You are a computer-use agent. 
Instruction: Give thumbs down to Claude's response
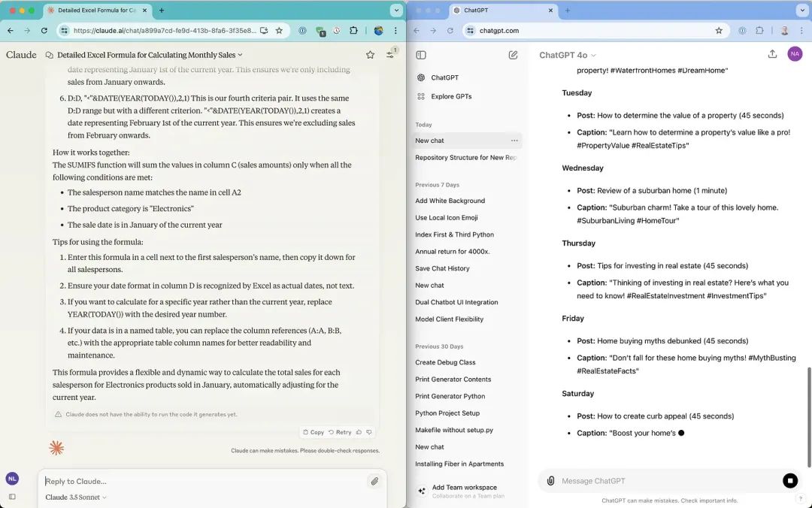pyautogui.click(x=368, y=432)
